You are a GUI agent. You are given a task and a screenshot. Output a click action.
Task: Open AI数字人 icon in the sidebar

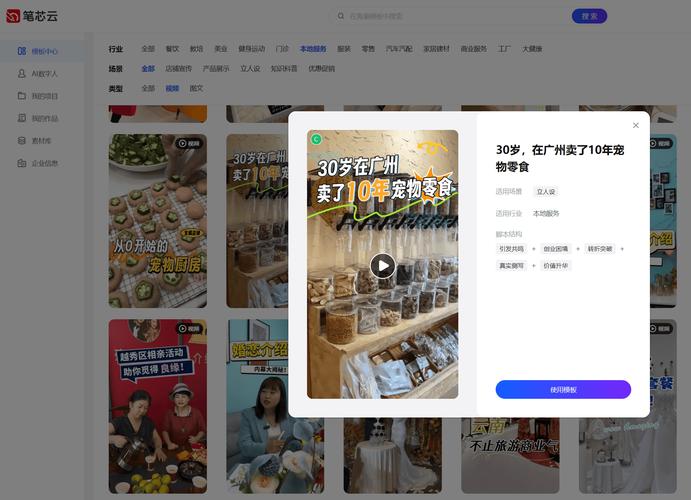(x=22, y=73)
